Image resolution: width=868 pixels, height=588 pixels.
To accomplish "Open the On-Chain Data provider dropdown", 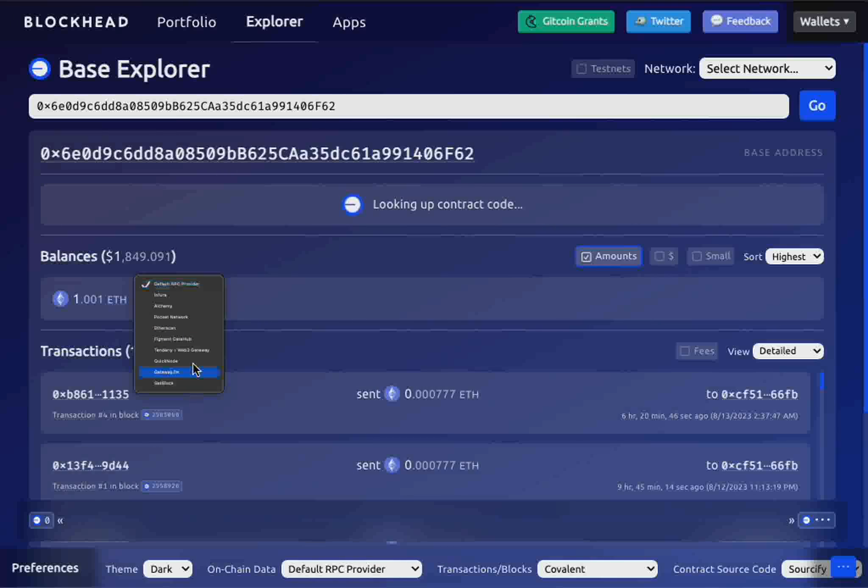I will point(352,569).
